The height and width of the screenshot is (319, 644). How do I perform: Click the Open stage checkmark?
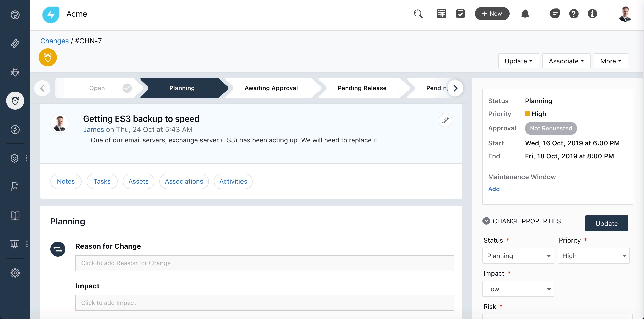pyautogui.click(x=127, y=88)
